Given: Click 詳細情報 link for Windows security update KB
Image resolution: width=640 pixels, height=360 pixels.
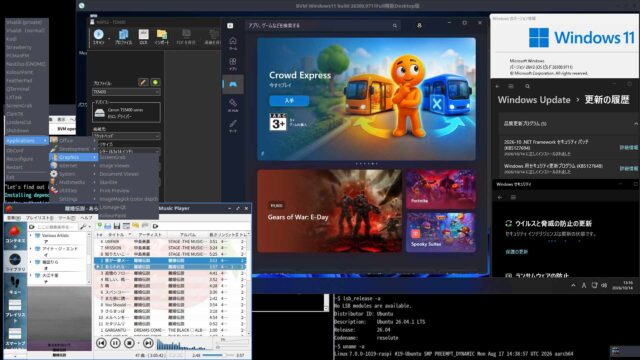Looking at the screenshot, I should coord(629,168).
